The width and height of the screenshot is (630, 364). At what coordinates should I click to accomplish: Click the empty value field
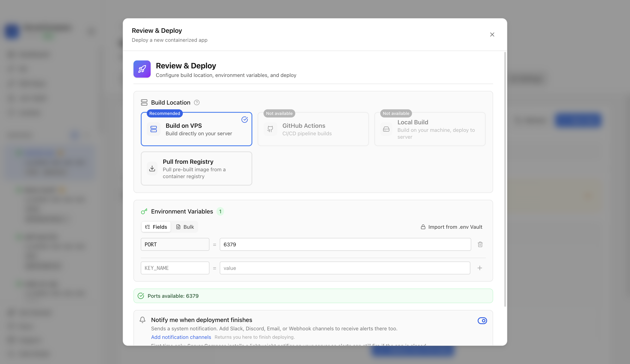coord(345,268)
